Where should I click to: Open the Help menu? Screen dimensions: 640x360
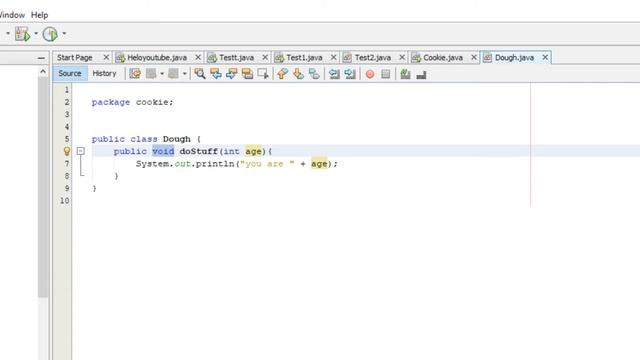(x=40, y=15)
